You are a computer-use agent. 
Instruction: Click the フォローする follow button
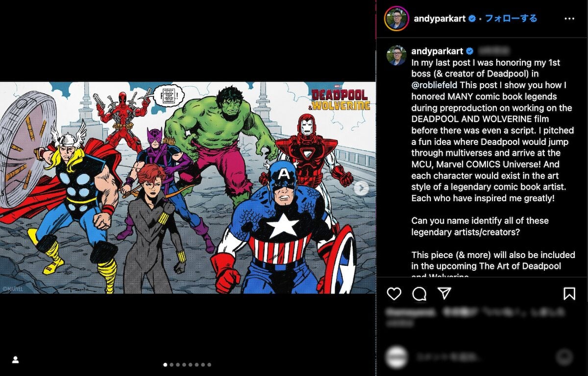(511, 19)
